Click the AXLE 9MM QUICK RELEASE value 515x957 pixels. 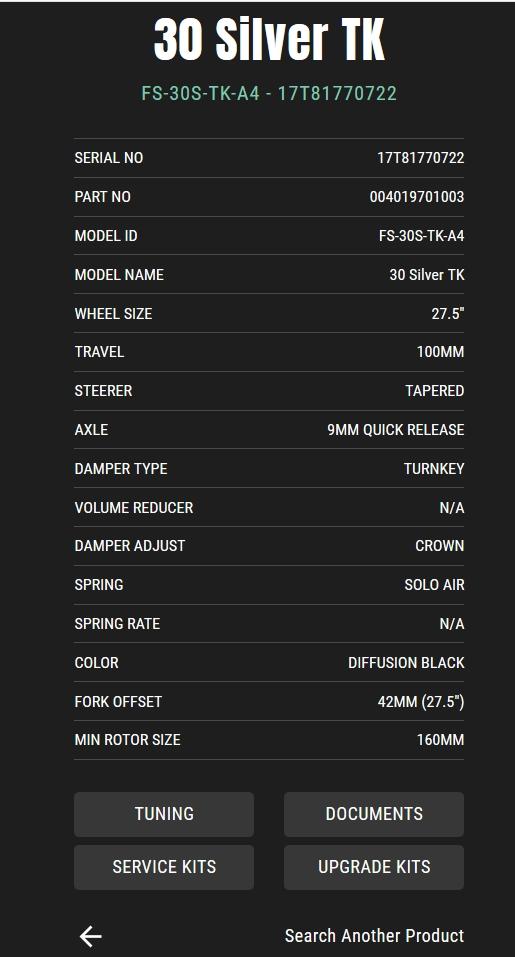(395, 430)
